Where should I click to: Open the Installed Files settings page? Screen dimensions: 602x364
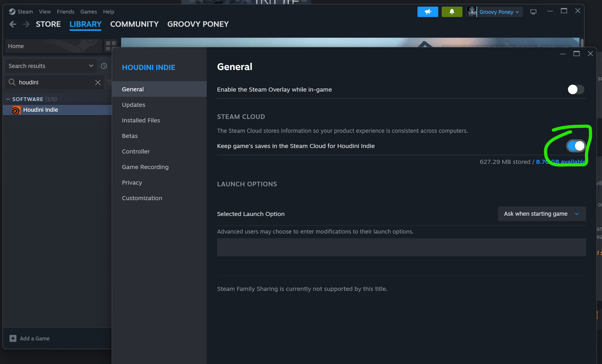(x=159, y=120)
